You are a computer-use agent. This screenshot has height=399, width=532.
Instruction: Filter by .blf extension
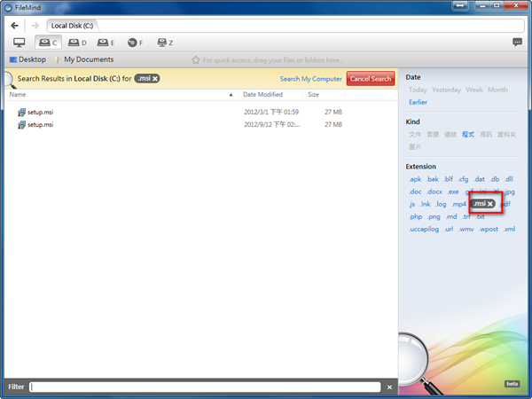[448, 179]
